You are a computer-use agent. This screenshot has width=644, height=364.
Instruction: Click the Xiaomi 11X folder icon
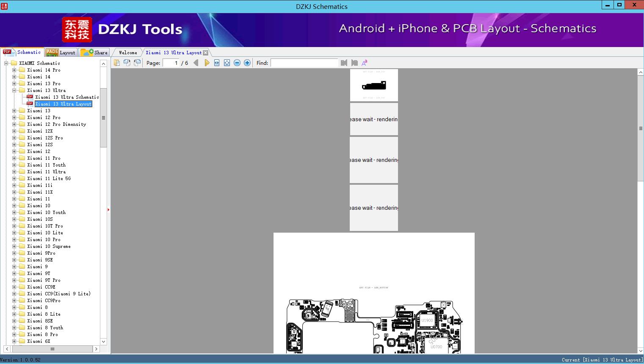point(22,192)
